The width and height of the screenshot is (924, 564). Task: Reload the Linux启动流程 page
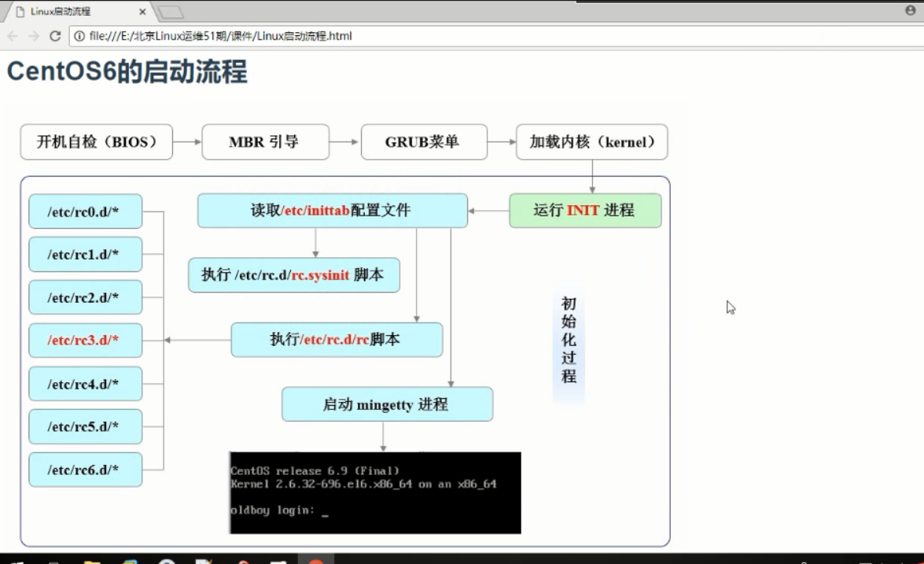[55, 36]
